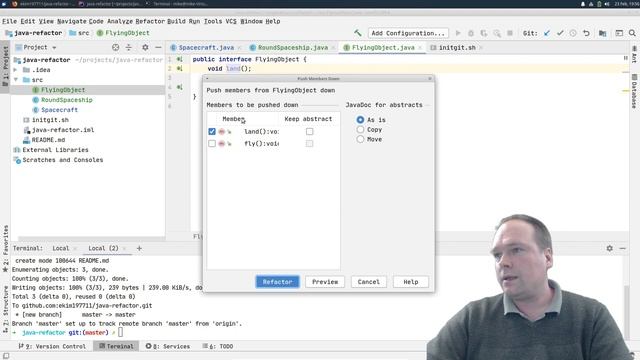
Task: Click the src breadcrumb in navigation bar
Action: point(80,33)
